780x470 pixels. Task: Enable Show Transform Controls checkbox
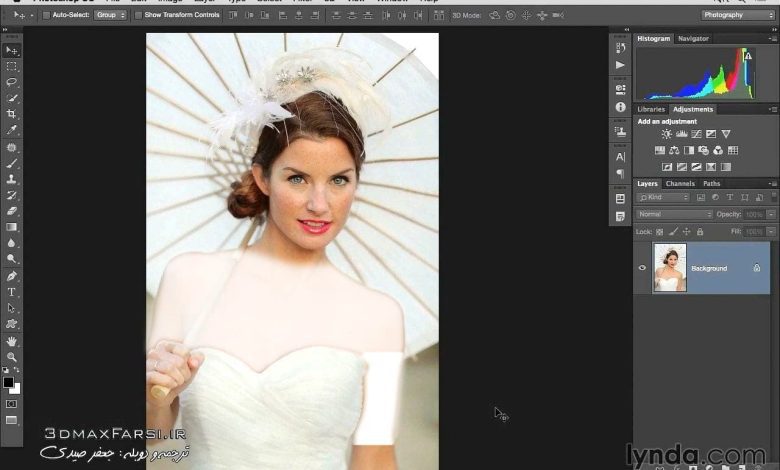(138, 15)
